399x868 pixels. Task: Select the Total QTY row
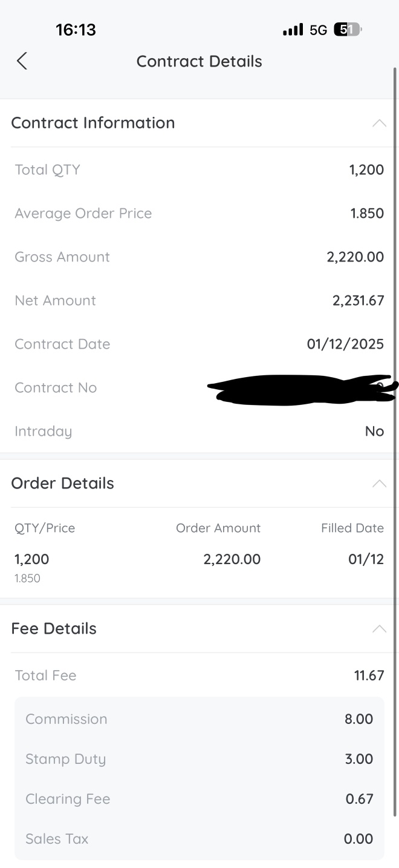point(199,169)
